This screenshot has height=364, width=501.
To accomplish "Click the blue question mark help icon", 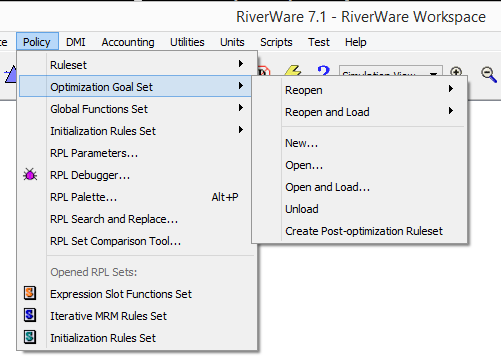I will [323, 71].
